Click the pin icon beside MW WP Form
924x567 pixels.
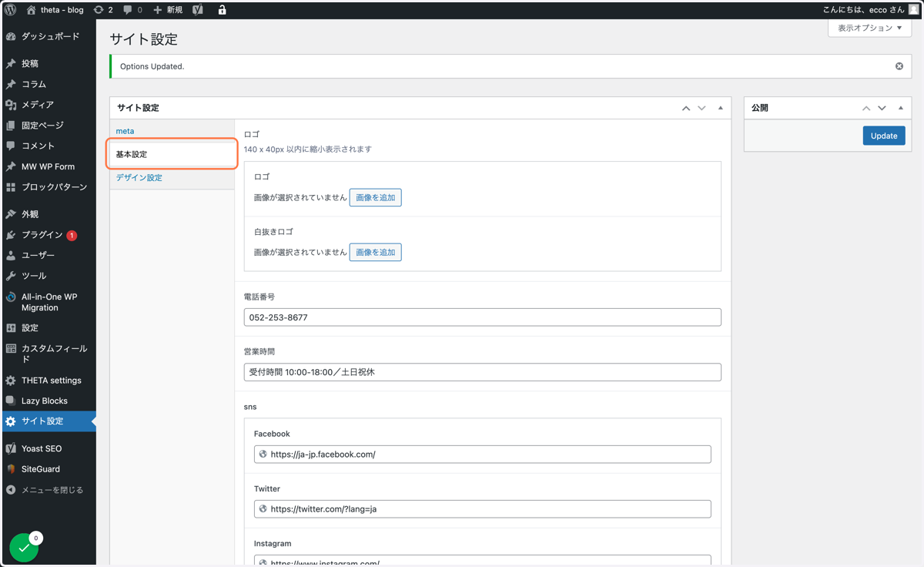11,166
